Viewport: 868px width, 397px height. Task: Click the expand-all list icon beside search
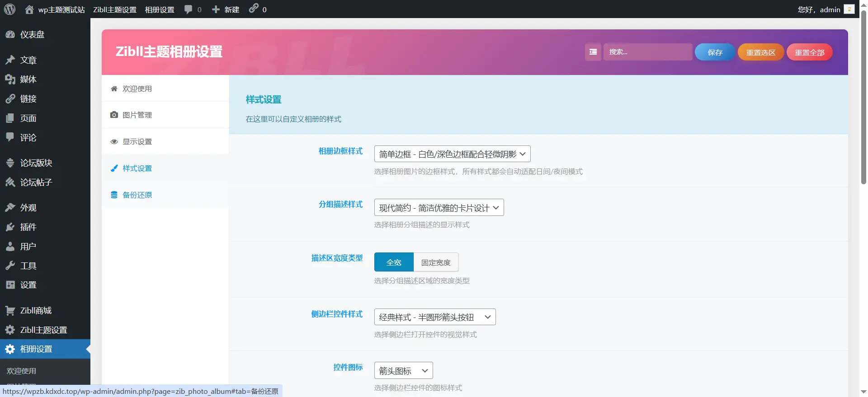(593, 52)
